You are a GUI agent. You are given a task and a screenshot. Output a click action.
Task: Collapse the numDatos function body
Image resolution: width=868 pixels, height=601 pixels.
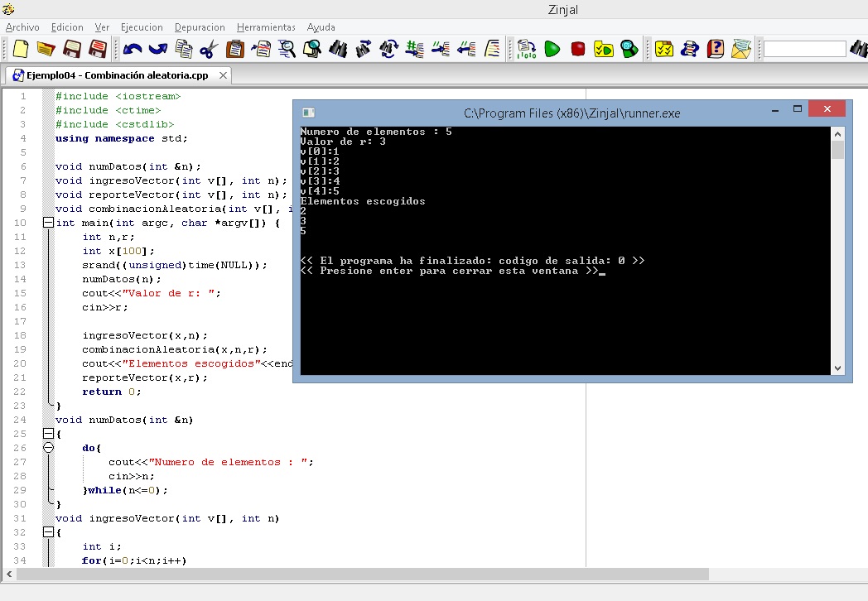(47, 433)
